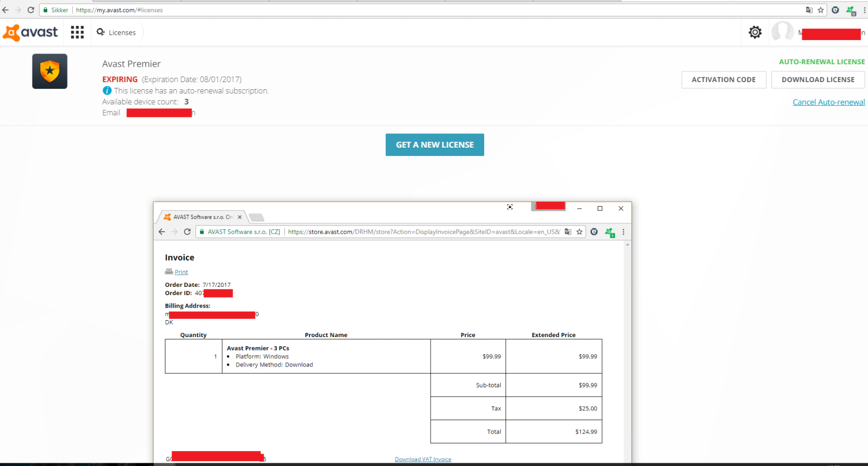Click the Tax $25.00 cell
Screen dimensions: 868x466
(x=554, y=409)
